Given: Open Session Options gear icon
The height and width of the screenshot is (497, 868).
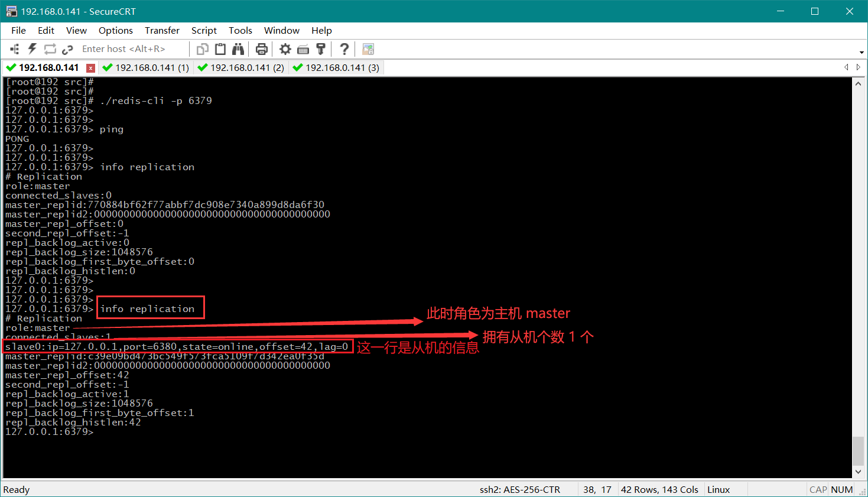Looking at the screenshot, I should [285, 49].
